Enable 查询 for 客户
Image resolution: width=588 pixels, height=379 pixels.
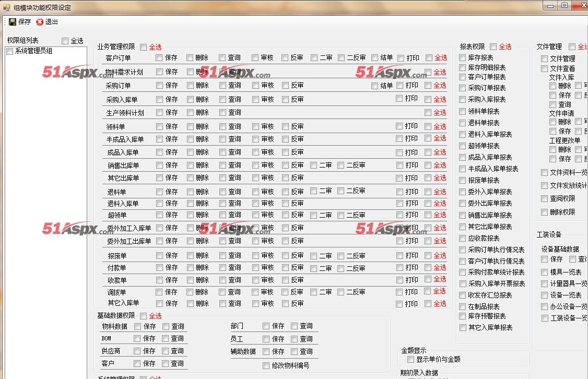[166, 364]
